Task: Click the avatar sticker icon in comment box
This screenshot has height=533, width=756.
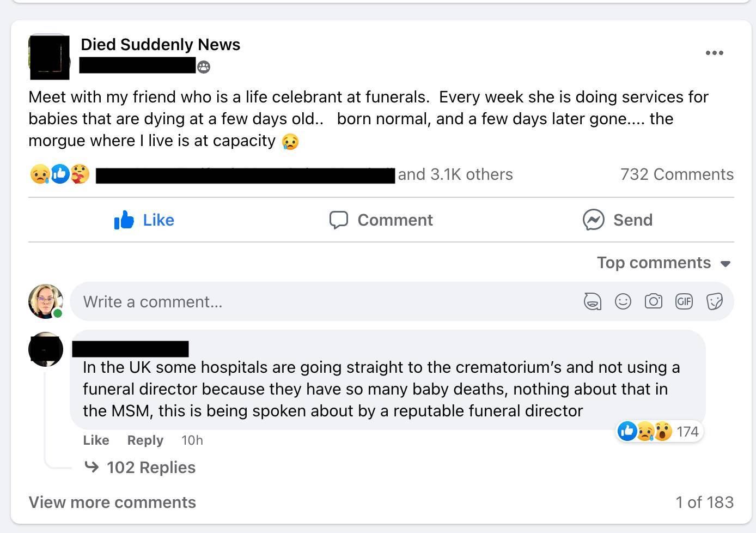Action: click(592, 301)
